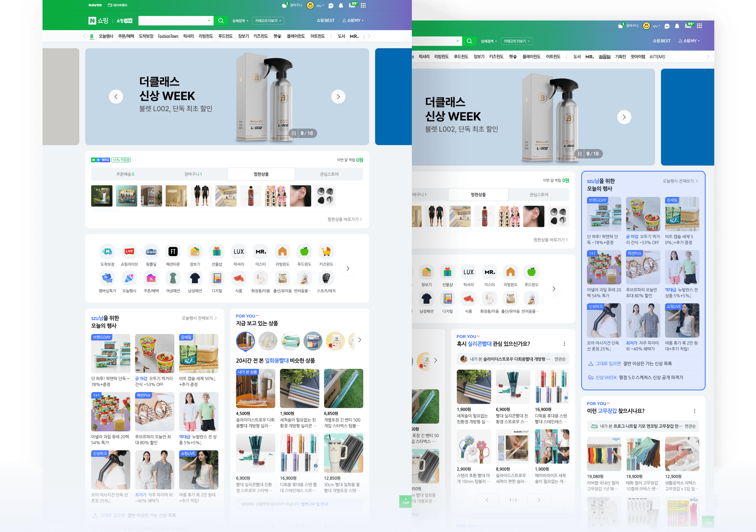Pause the banner slideshow in the back window

point(580,154)
